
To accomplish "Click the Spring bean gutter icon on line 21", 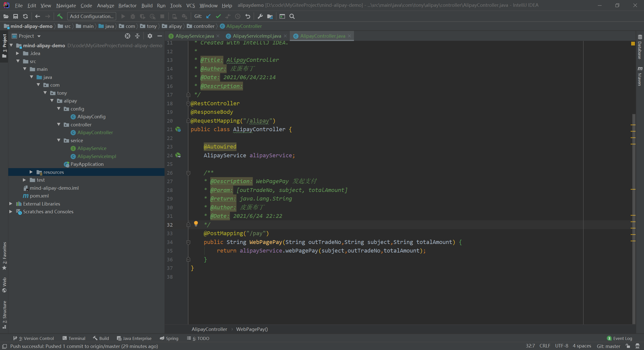I will (x=178, y=129).
